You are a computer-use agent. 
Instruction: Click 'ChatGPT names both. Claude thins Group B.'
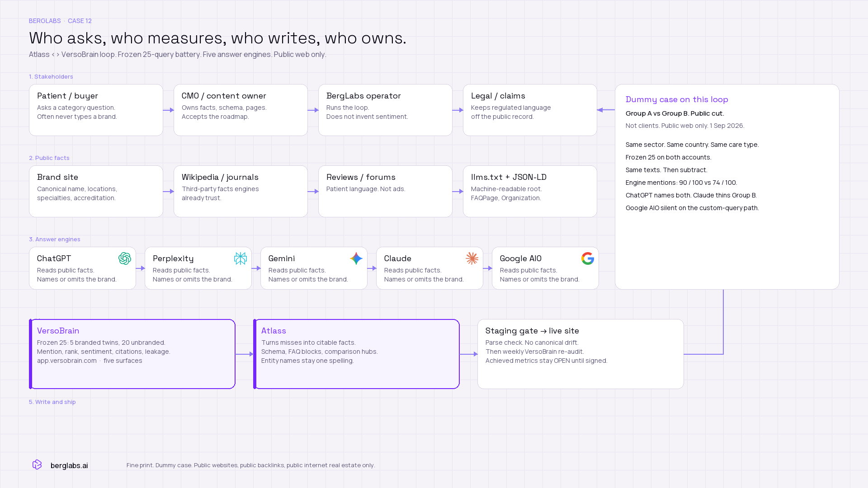pos(691,195)
